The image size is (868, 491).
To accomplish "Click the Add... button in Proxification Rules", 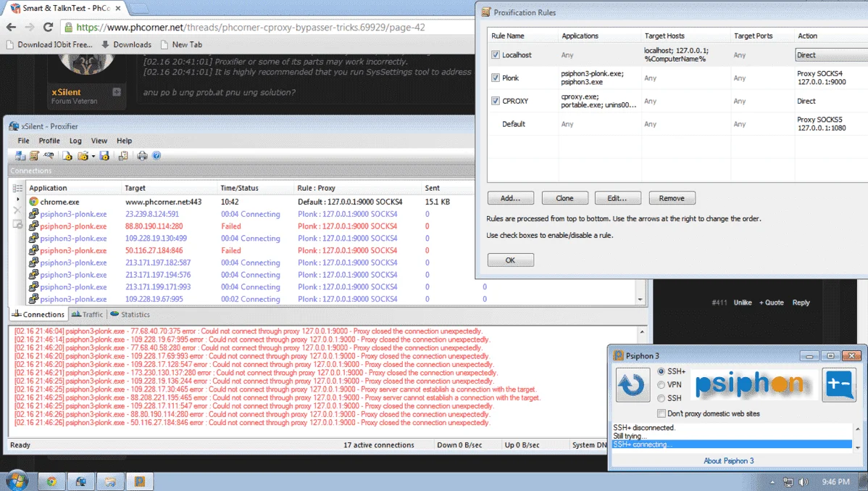I will coord(510,199).
